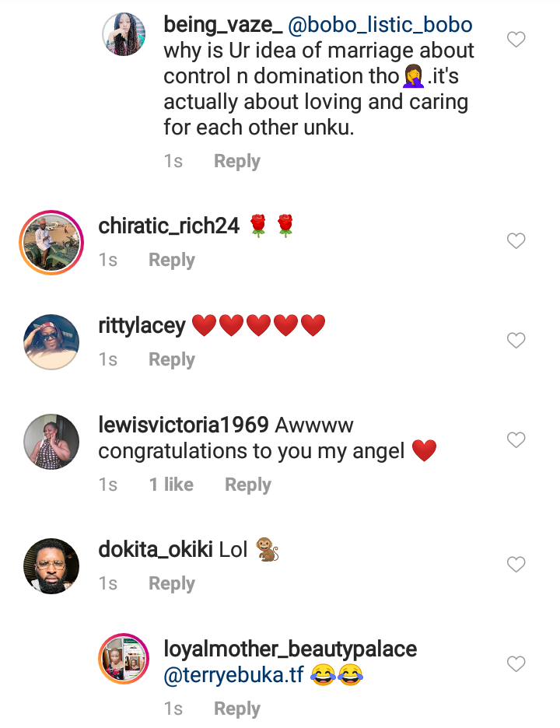Screen dimensions: 560x728
Task: Open rittylacey's profile avatar
Action: click(x=51, y=341)
